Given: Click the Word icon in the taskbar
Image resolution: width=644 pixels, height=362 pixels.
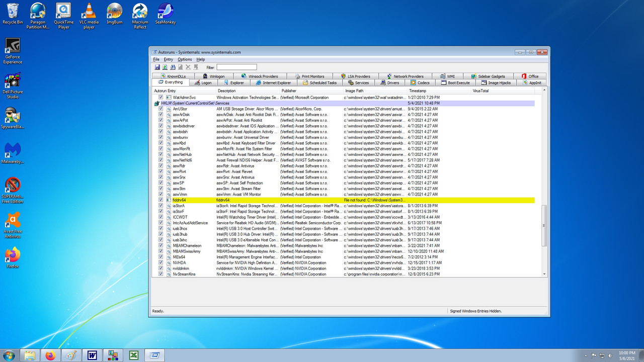Looking at the screenshot, I should coord(92,355).
